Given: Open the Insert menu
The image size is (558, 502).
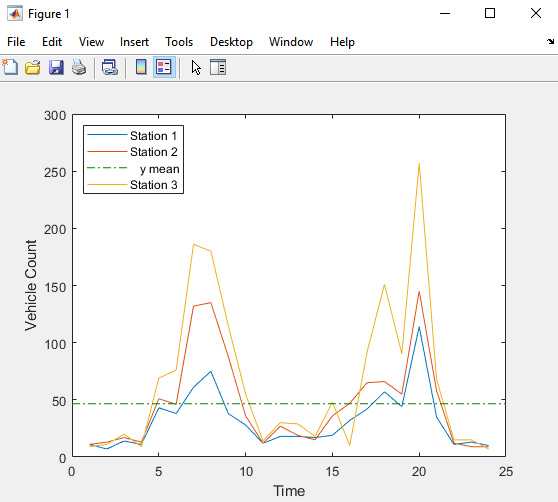Looking at the screenshot, I should [x=134, y=42].
